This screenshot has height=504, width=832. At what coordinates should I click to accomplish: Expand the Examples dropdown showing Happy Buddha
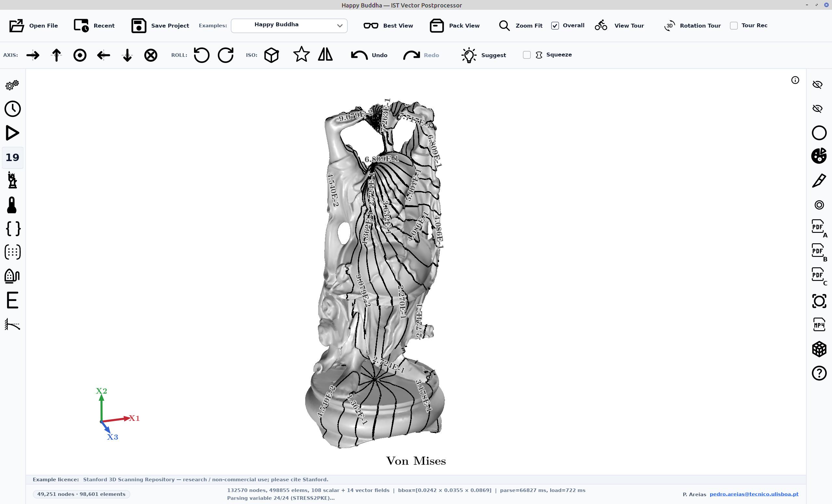click(289, 26)
